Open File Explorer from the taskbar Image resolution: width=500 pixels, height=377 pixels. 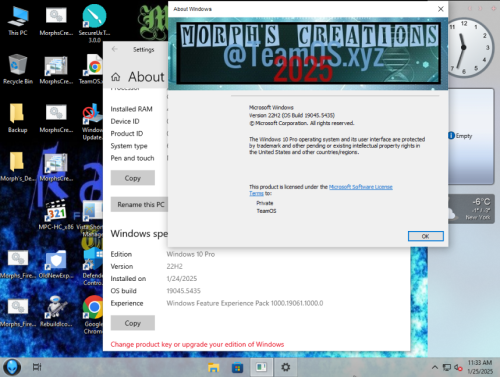coord(213,367)
